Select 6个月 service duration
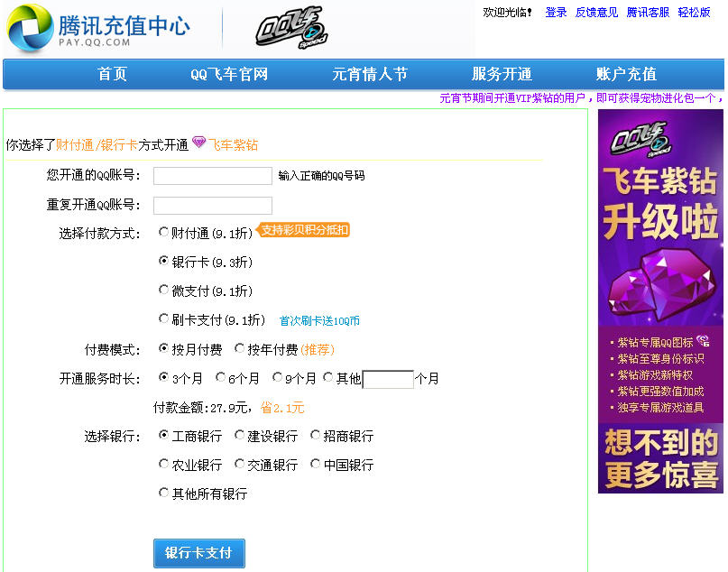The width and height of the screenshot is (728, 572). (220, 377)
